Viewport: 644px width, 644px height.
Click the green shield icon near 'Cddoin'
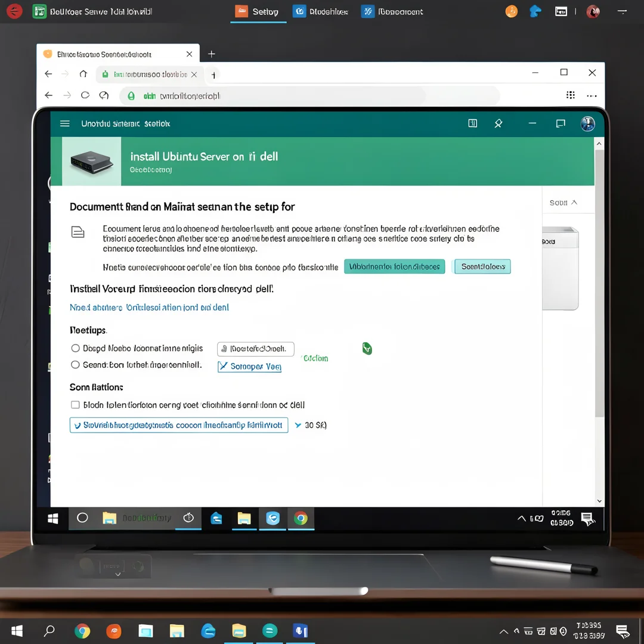click(x=367, y=348)
